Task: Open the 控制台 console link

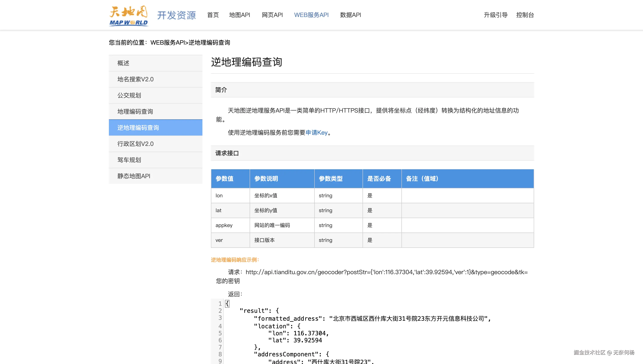Action: pos(525,15)
